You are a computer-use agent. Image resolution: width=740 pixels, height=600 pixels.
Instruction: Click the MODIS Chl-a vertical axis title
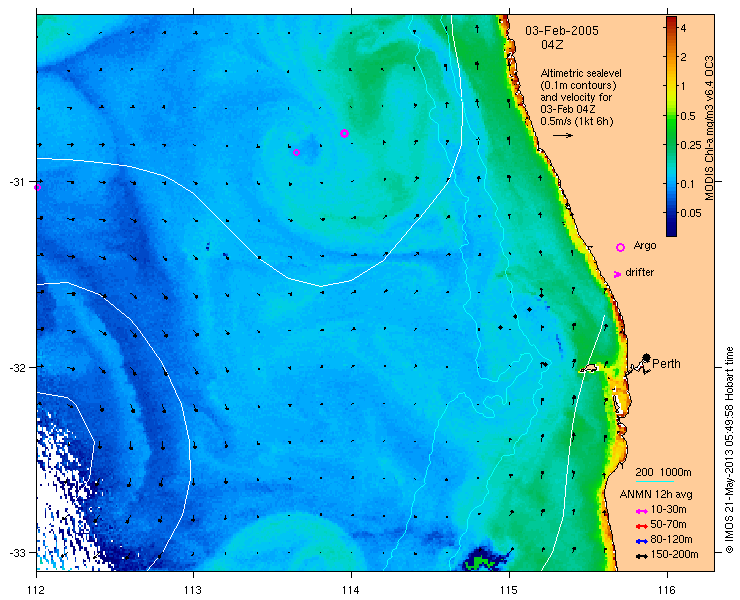[x=709, y=128]
